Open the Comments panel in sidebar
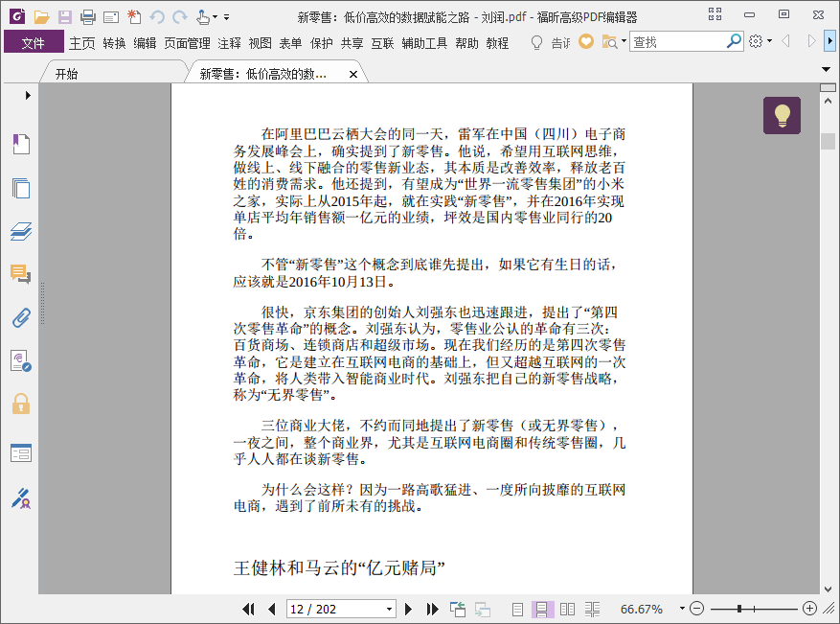Image resolution: width=840 pixels, height=624 pixels. [x=21, y=274]
